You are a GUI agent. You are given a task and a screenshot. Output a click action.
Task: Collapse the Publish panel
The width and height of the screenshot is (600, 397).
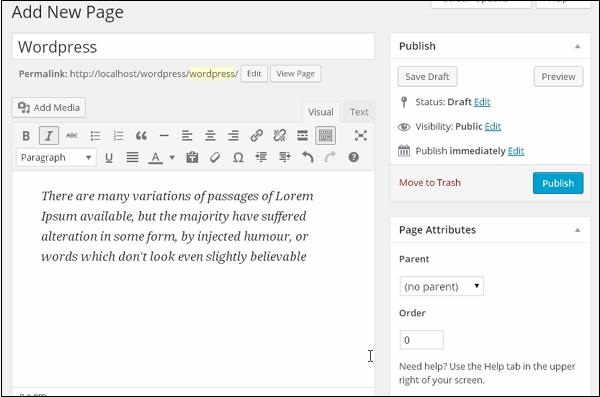[577, 46]
